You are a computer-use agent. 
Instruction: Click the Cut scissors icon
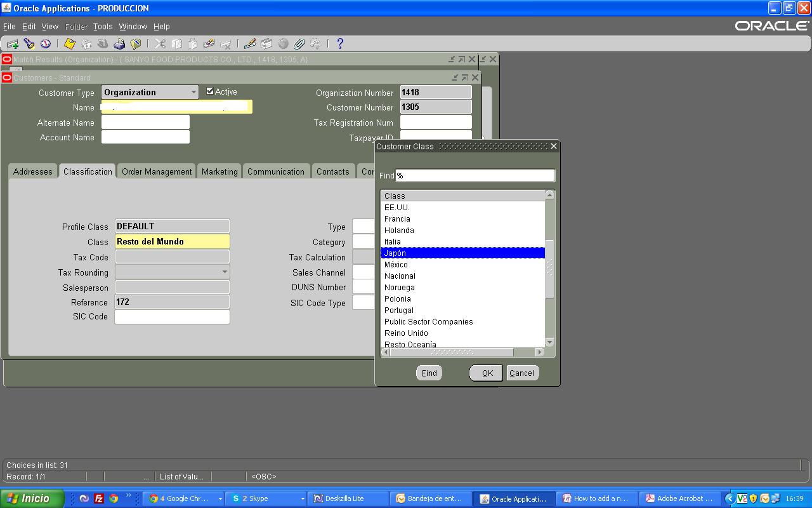(x=160, y=44)
